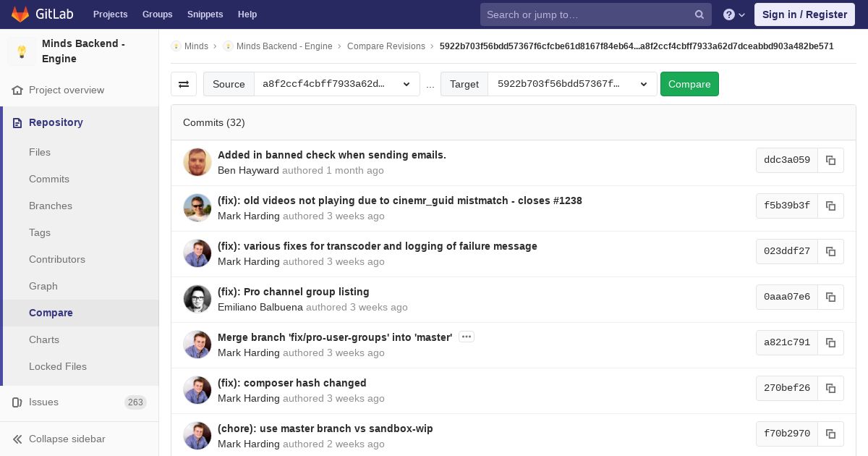The height and width of the screenshot is (456, 868).
Task: Click Collapse sidebar text
Action: point(67,439)
